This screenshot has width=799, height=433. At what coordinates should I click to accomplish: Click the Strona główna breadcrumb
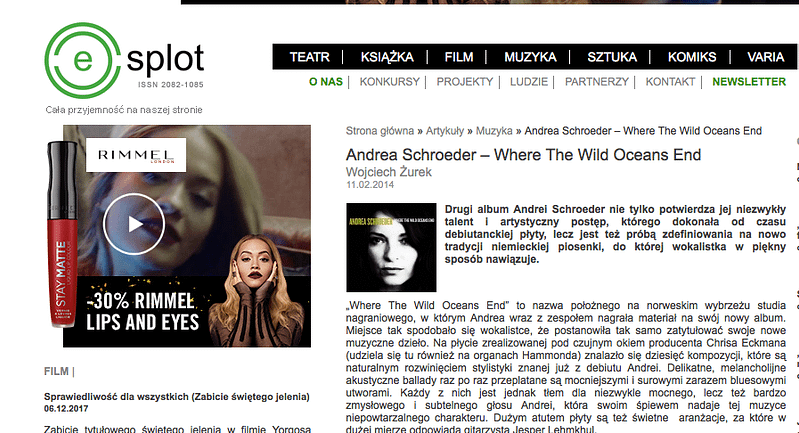point(380,131)
